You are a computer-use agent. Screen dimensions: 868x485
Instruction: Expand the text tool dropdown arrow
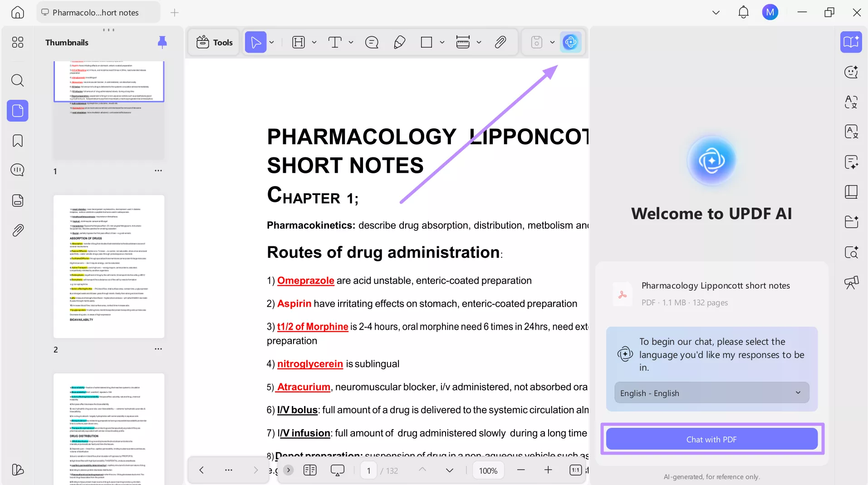point(351,42)
